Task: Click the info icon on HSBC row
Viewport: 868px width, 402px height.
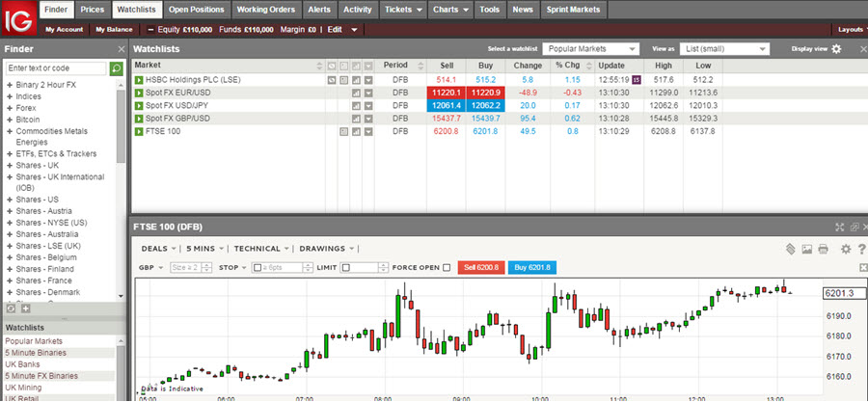Action: (343, 80)
